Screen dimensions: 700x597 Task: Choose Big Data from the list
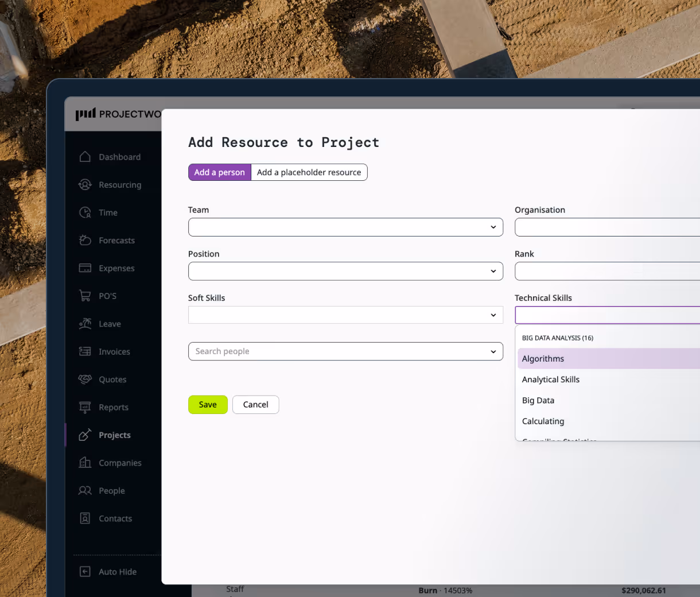[609, 400]
